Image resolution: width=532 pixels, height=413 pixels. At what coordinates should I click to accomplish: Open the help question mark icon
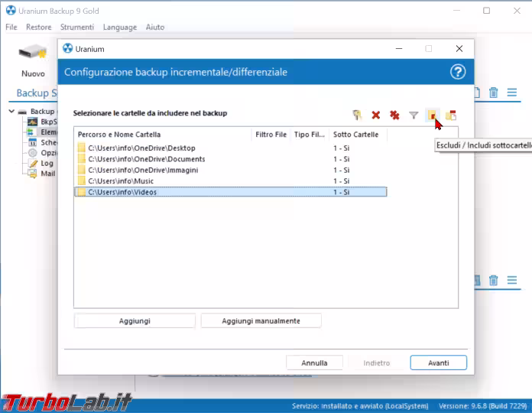click(458, 72)
